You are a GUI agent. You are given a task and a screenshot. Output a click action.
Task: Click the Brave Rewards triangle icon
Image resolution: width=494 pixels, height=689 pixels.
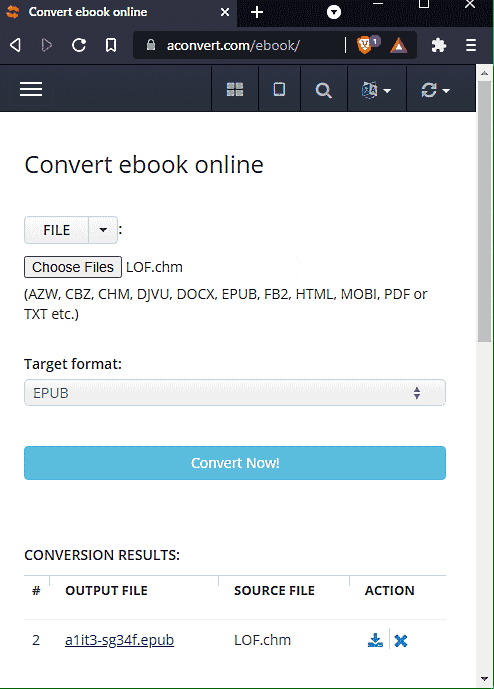(398, 45)
